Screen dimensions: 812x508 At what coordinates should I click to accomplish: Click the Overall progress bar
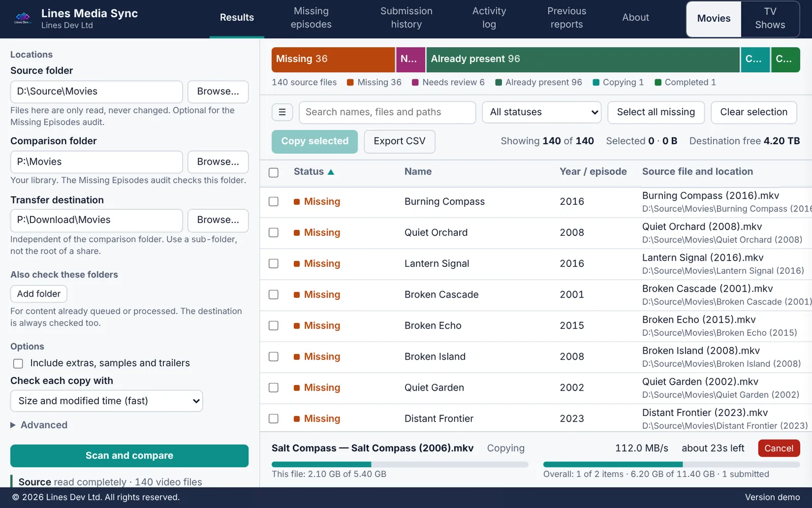click(671, 464)
